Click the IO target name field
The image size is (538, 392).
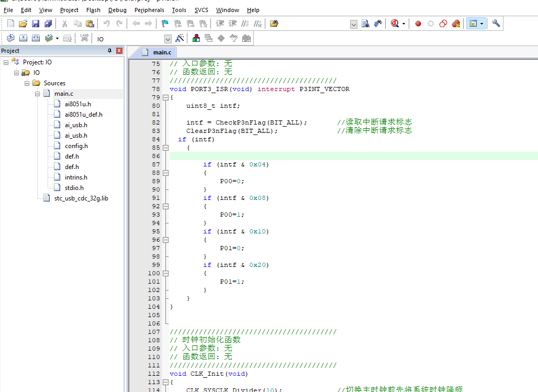[x=130, y=39]
